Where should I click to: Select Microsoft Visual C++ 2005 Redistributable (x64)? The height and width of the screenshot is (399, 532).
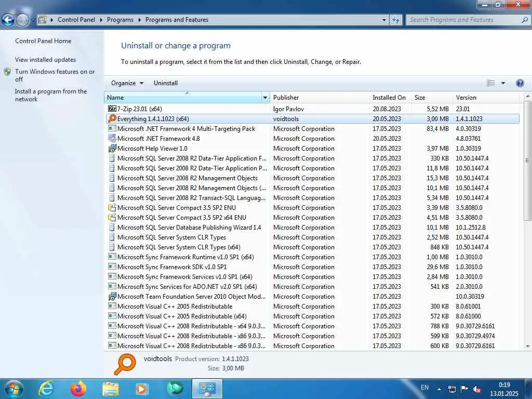point(312,316)
